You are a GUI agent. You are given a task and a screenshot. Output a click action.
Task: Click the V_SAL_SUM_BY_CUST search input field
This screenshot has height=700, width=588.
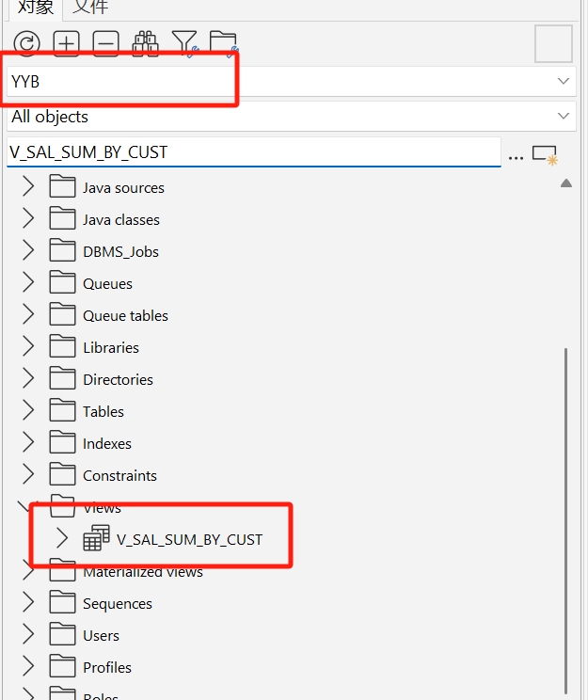[x=254, y=152]
